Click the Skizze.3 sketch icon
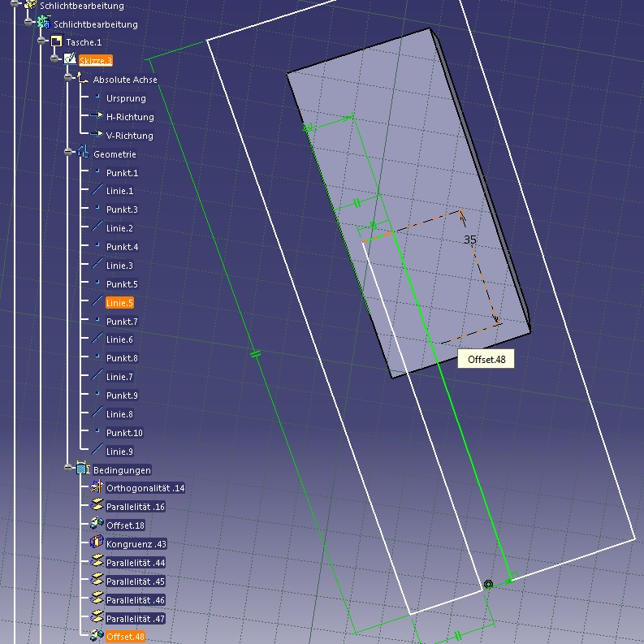Image resolution: width=644 pixels, height=644 pixels. pos(70,58)
